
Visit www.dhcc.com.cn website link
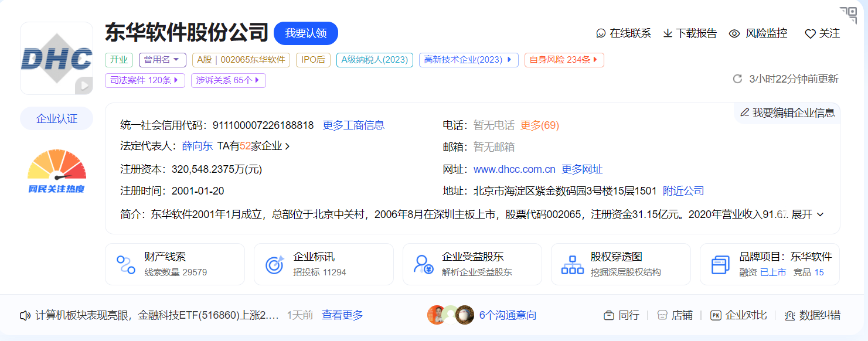click(515, 169)
